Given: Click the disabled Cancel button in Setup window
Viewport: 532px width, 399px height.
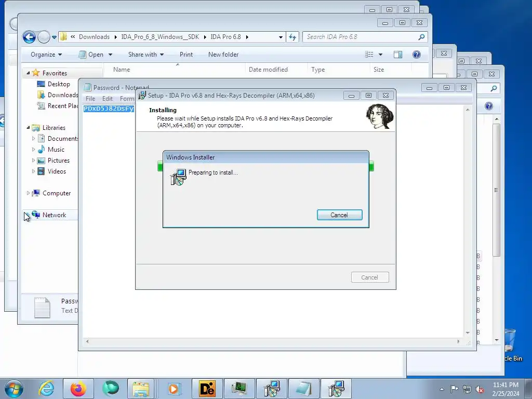Looking at the screenshot, I should click(x=370, y=277).
